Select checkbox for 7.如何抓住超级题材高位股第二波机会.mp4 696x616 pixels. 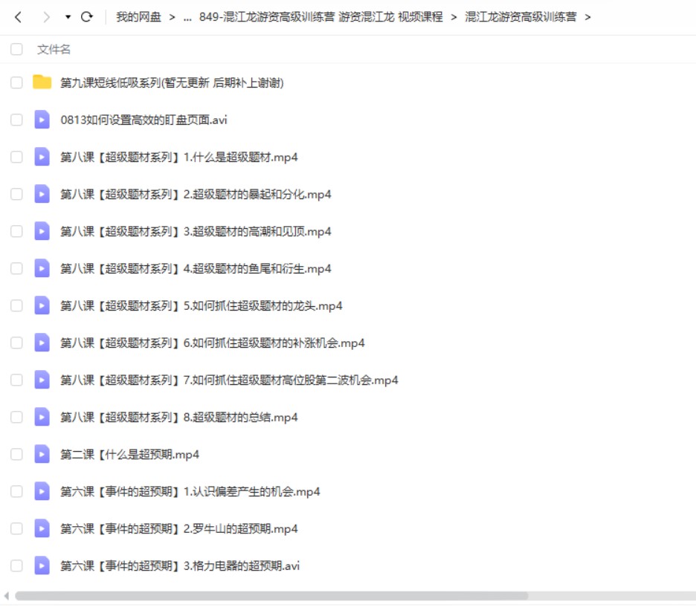pos(16,380)
